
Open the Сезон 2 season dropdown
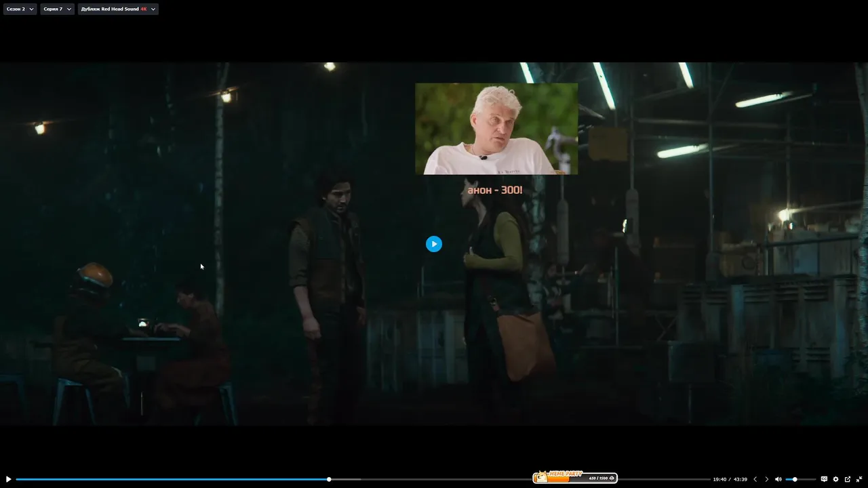(20, 9)
